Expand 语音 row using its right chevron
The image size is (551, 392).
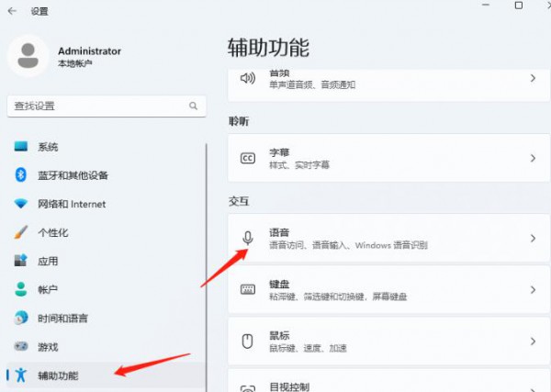tap(533, 239)
